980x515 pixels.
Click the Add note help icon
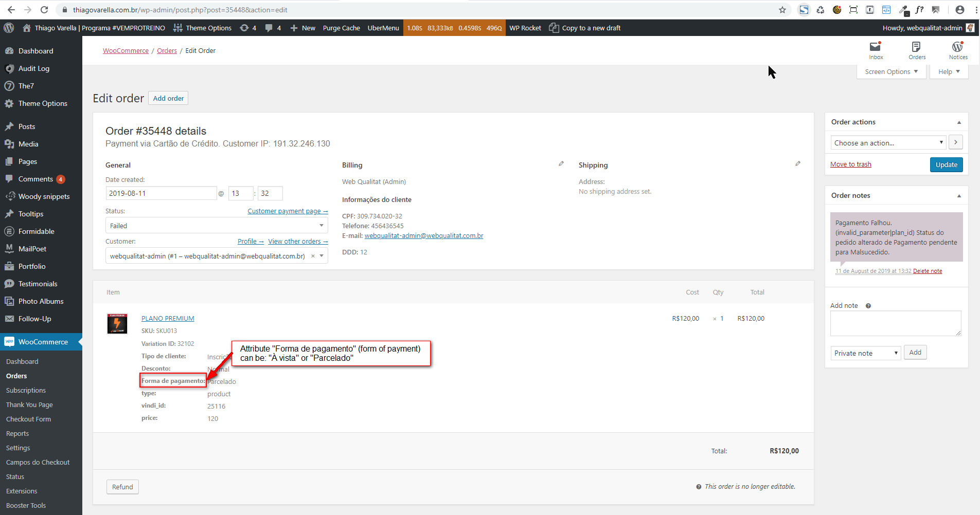pos(868,306)
